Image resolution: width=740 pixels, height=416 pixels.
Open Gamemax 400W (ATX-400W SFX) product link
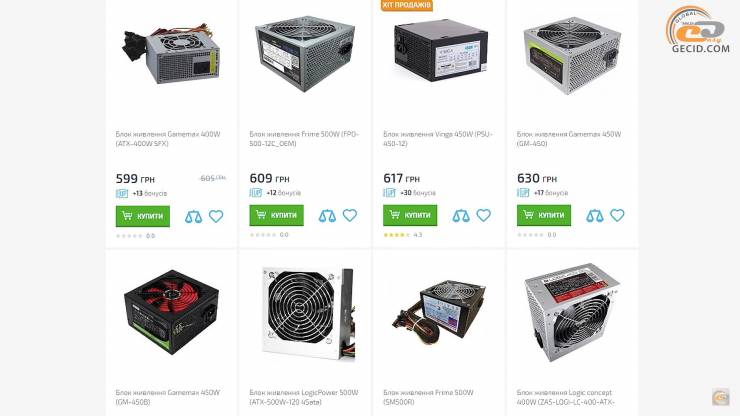[x=168, y=139]
